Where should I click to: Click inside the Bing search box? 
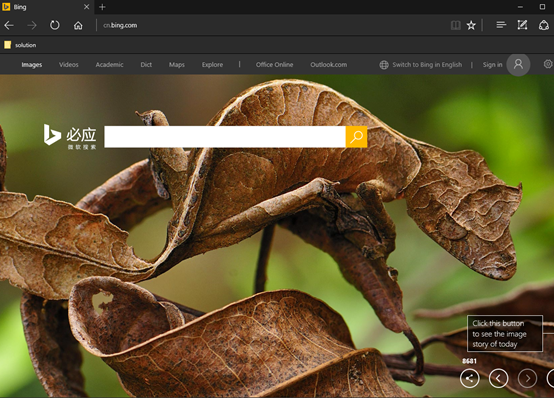(225, 136)
